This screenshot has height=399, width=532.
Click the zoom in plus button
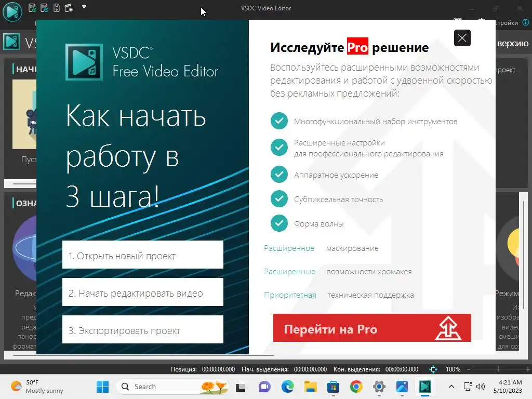click(528, 369)
